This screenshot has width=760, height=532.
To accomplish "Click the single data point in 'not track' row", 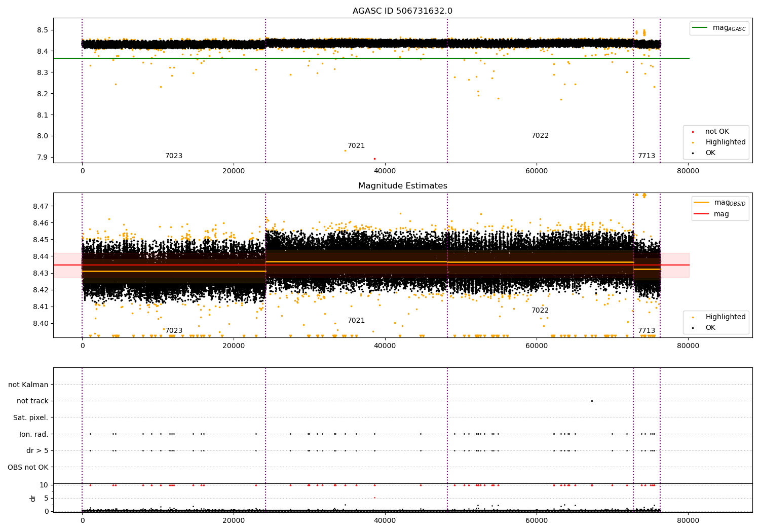I will tap(592, 401).
